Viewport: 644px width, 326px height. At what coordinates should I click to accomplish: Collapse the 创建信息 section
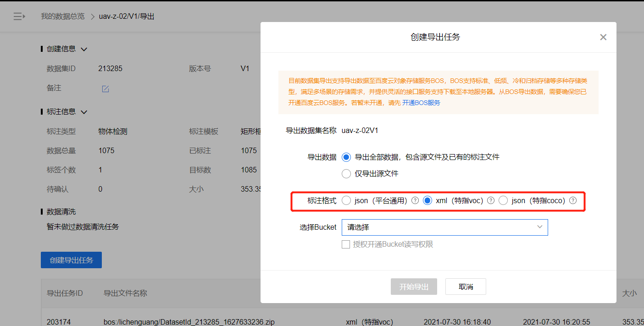click(83, 49)
